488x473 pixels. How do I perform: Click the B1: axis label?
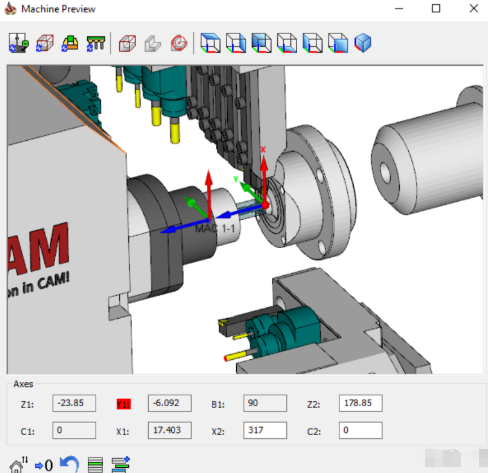pyautogui.click(x=218, y=405)
